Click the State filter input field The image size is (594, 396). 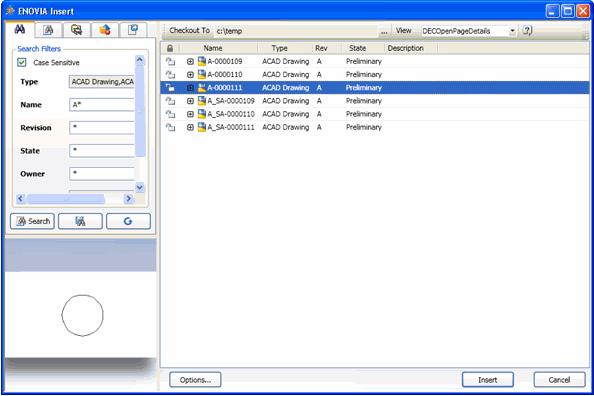tap(102, 151)
